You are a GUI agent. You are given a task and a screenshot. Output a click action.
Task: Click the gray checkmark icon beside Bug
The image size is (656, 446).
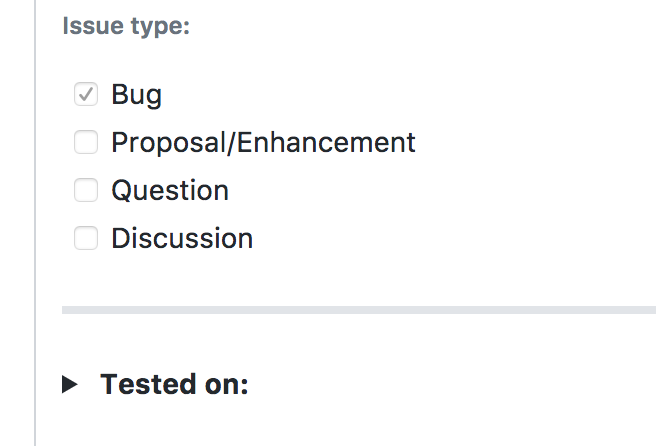point(86,94)
